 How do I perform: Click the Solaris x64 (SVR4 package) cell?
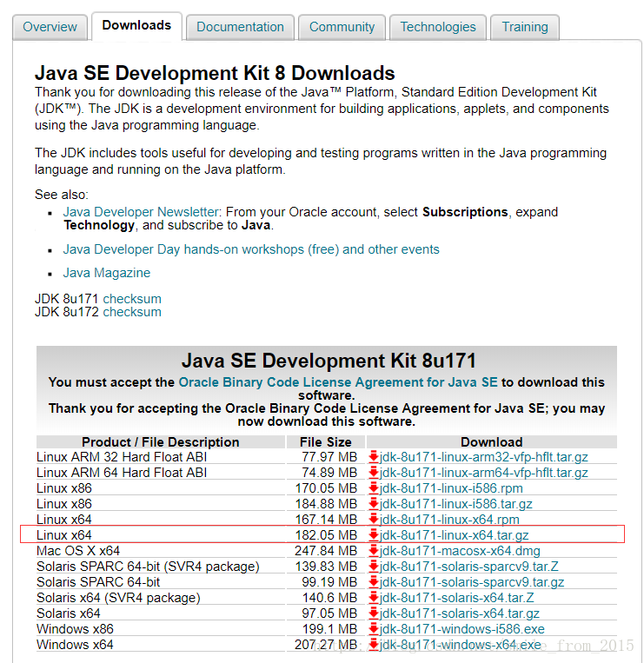point(161,598)
